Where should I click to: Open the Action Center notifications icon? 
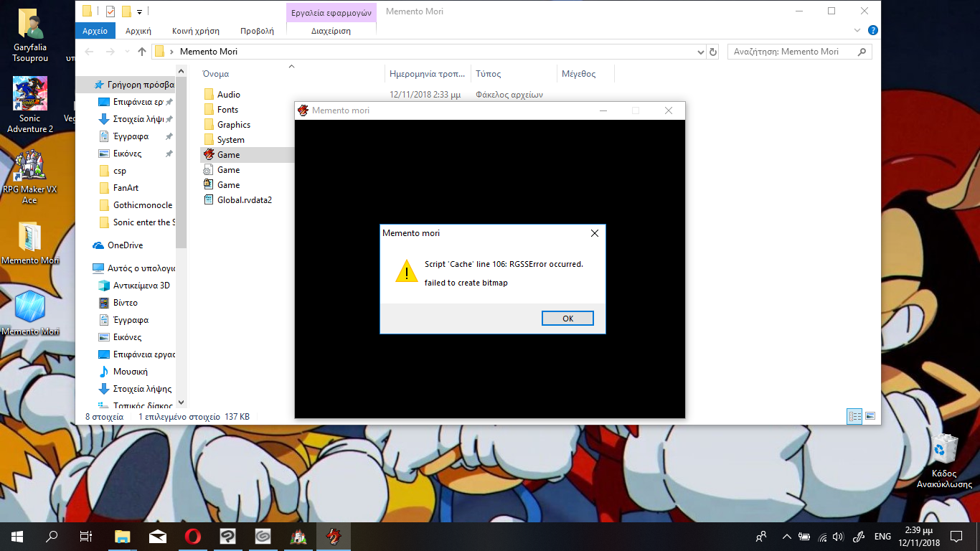[956, 536]
